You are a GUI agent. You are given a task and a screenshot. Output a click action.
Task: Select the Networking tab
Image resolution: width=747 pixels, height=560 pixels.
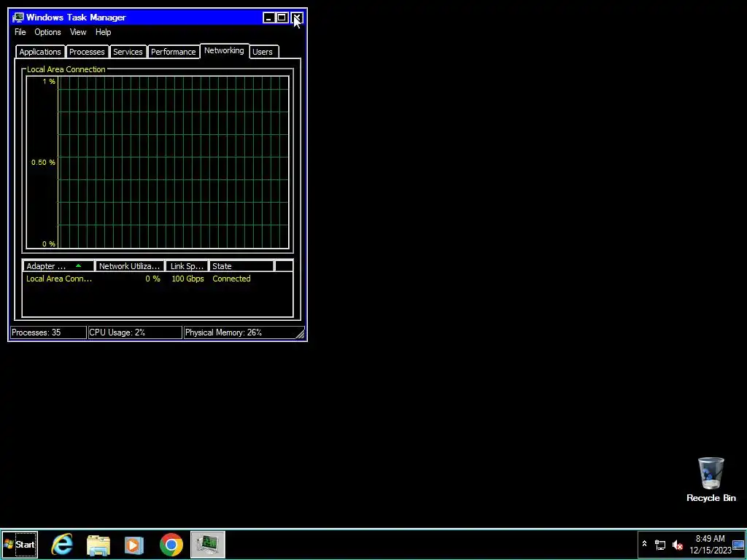tap(224, 50)
